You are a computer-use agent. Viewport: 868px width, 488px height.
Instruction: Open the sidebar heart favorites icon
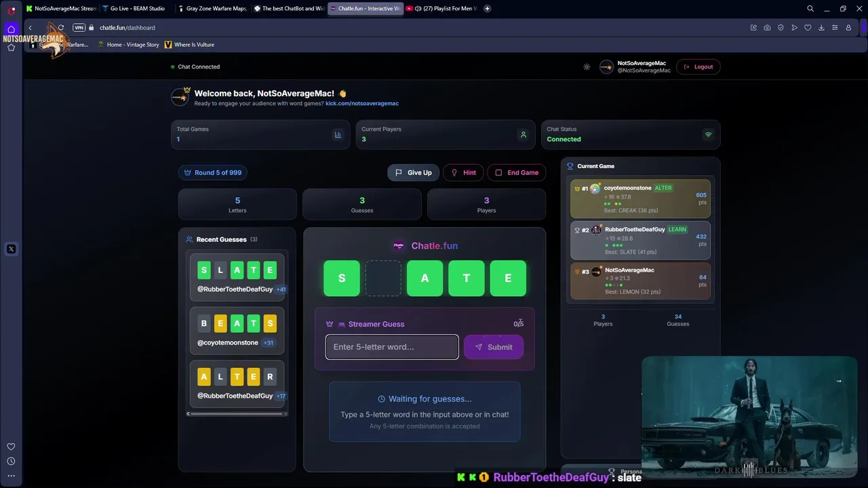click(11, 447)
